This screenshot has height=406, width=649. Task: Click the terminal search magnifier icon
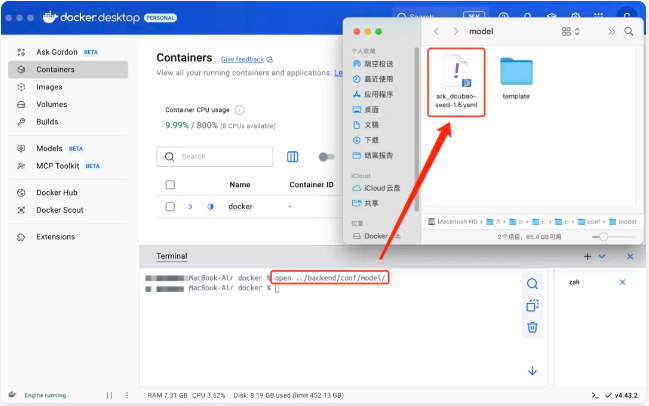pyautogui.click(x=532, y=283)
